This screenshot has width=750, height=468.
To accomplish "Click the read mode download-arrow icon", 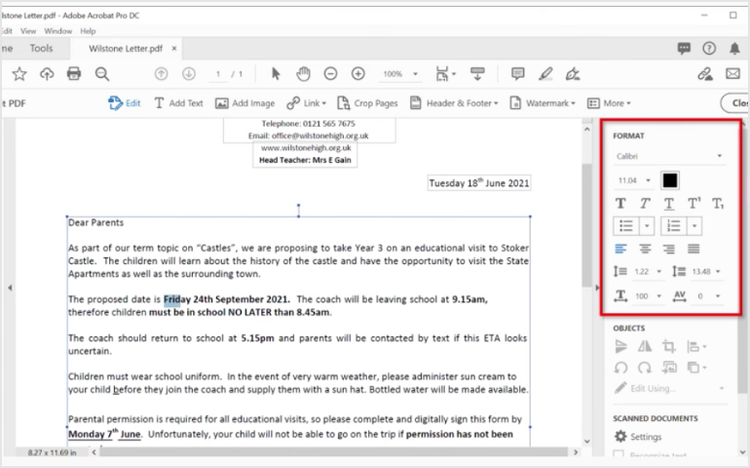I will 477,74.
